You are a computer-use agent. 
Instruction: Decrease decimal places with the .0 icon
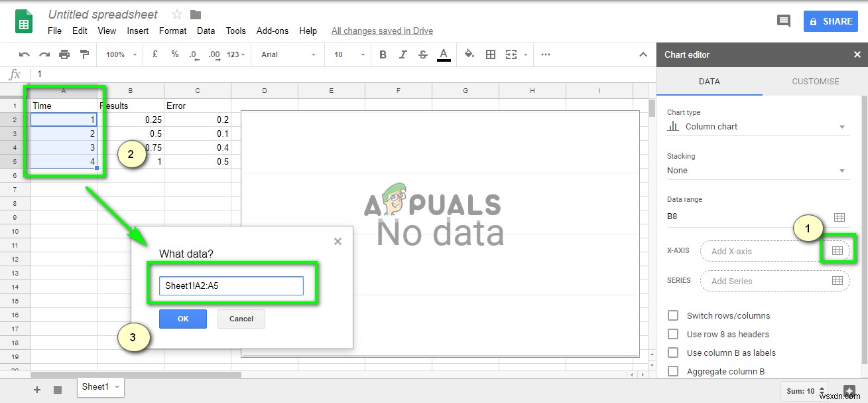pyautogui.click(x=194, y=54)
